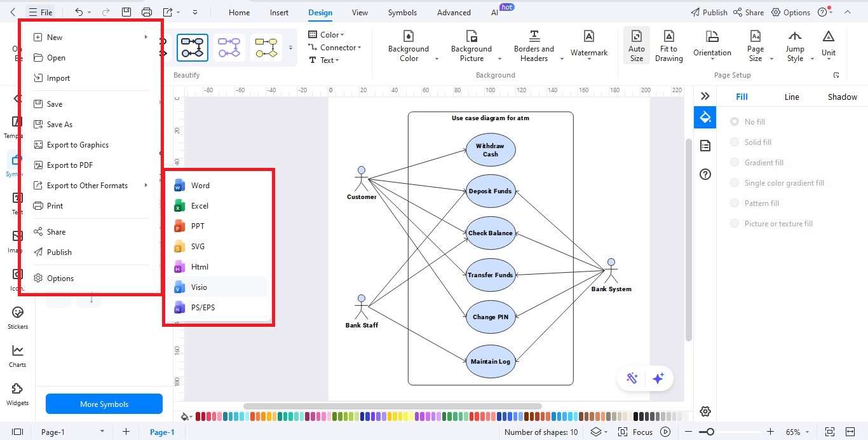Toggle Focus mode in status bar
Screen dimensions: 868x440
point(635,432)
